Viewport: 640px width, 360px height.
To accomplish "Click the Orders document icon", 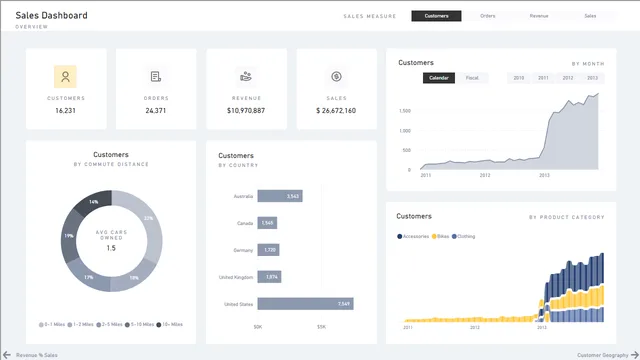I will pyautogui.click(x=156, y=76).
